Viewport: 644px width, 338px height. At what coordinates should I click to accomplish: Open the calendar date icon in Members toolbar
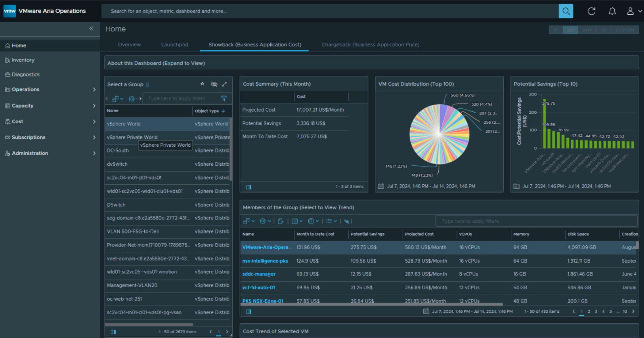295,221
